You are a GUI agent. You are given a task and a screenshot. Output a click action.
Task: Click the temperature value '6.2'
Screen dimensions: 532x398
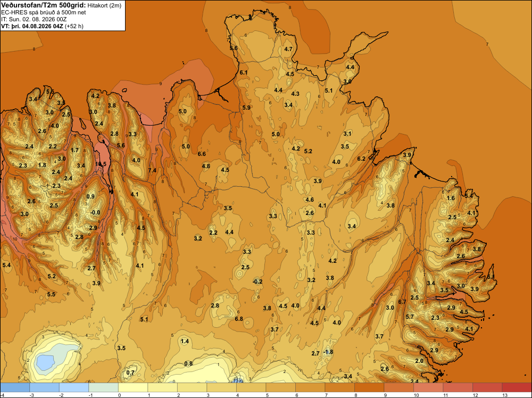tap(361, 159)
